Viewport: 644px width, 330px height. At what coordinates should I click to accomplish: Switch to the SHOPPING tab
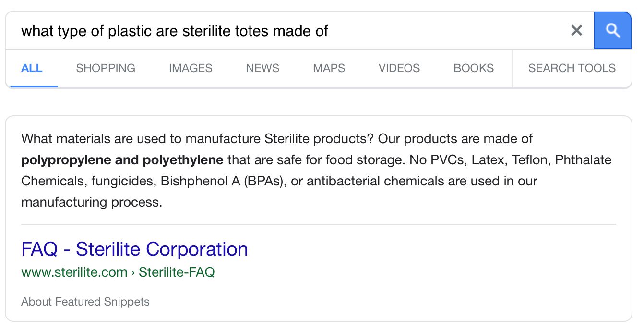[x=106, y=68]
